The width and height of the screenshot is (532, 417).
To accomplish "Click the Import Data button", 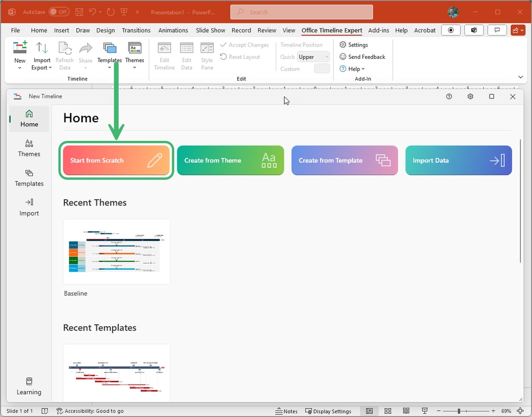I will click(458, 159).
